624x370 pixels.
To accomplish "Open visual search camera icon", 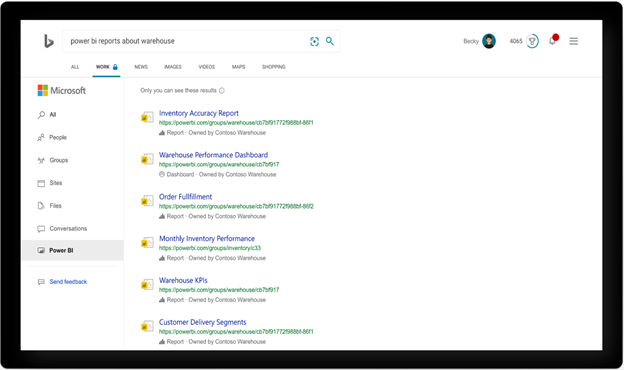I will tap(314, 41).
